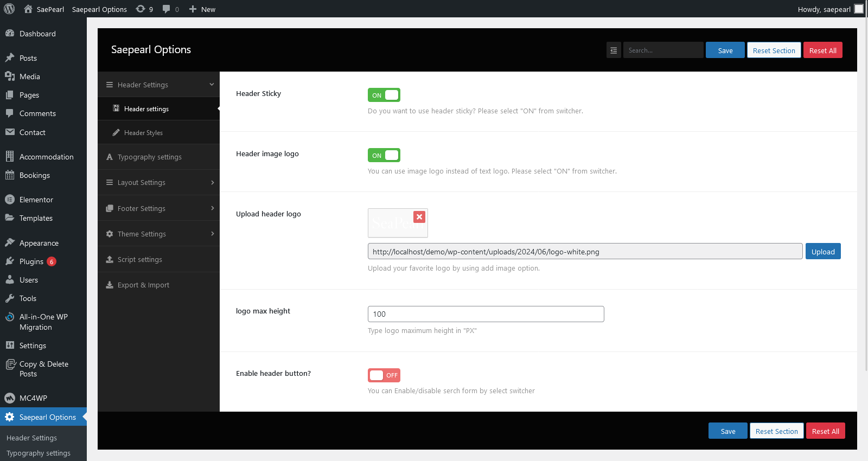Screen dimensions: 868x461
Task: Enable the header button switch
Action: (x=384, y=375)
